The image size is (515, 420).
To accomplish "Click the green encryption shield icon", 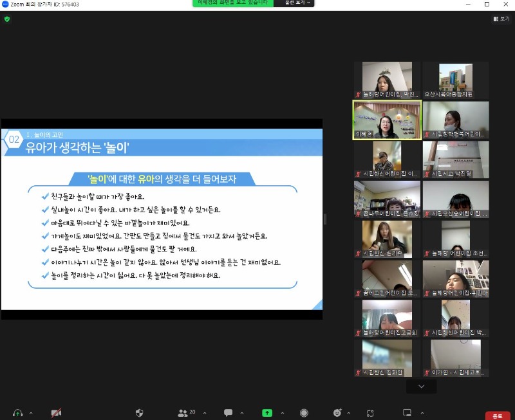I will (x=7, y=19).
